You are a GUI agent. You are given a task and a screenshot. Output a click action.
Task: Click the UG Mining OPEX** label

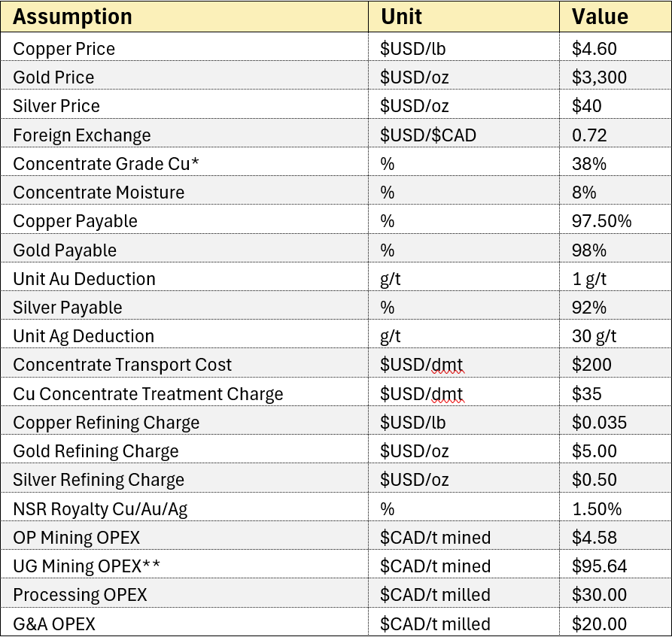87,567
